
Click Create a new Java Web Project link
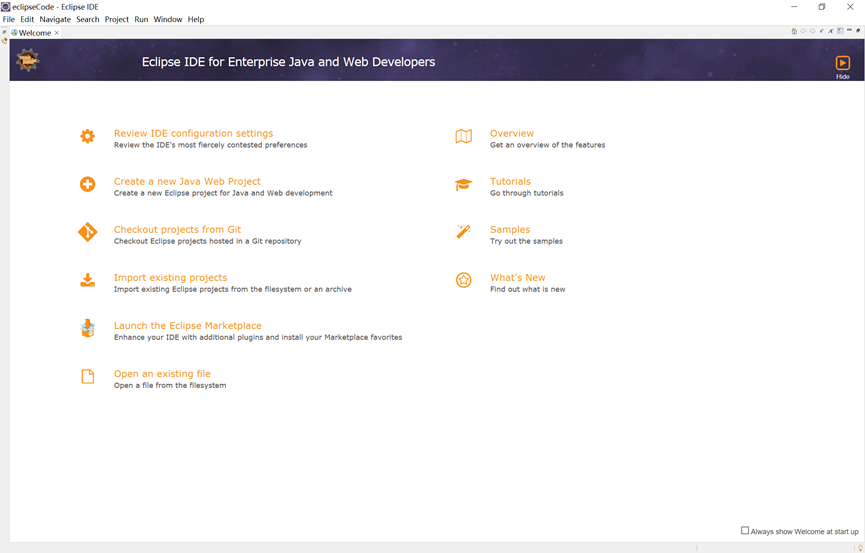pyautogui.click(x=187, y=182)
